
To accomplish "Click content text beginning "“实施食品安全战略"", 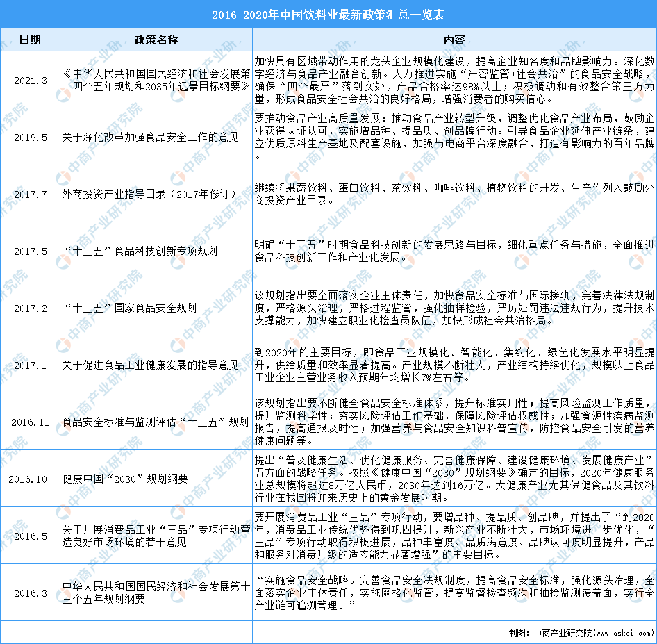I will coord(454,593).
